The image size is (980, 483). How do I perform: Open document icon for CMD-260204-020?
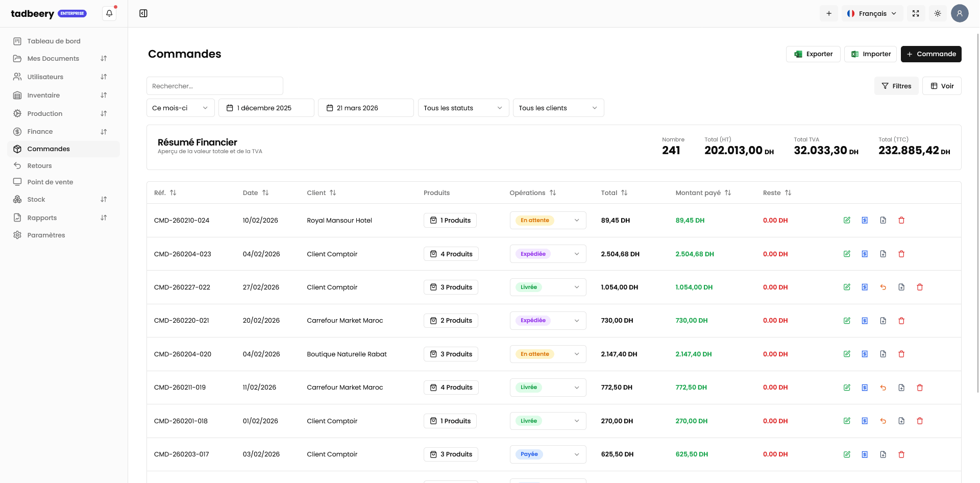pyautogui.click(x=883, y=354)
